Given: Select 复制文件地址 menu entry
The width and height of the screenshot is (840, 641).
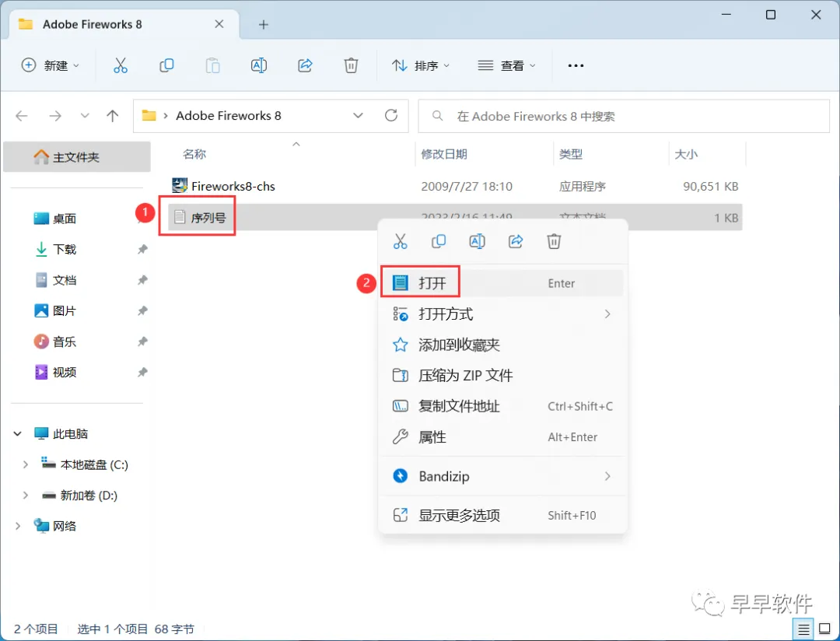Looking at the screenshot, I should click(x=502, y=406).
